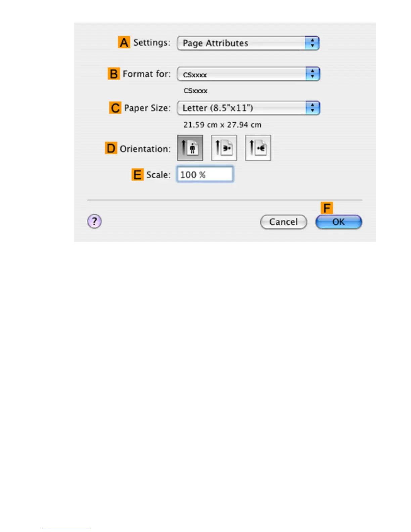The image size is (411, 532).
Task: Select the portrait orientation icon
Action: coord(190,148)
